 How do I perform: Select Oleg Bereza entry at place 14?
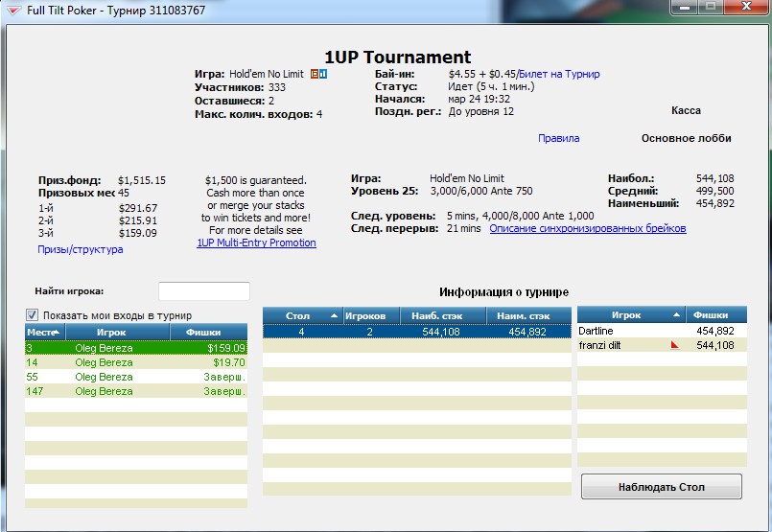tap(136, 362)
